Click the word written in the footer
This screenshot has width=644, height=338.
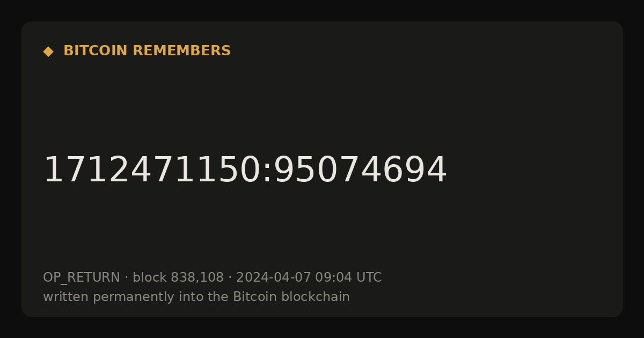click(x=66, y=297)
